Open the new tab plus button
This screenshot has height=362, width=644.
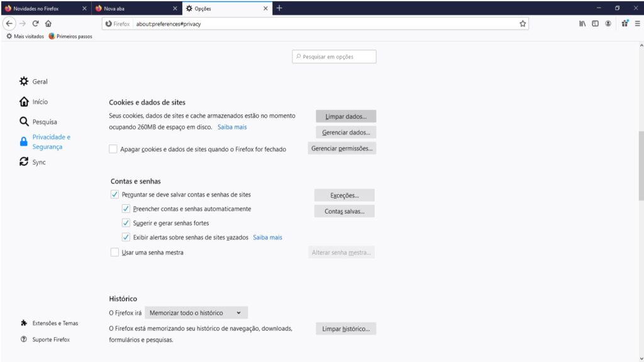tap(279, 8)
